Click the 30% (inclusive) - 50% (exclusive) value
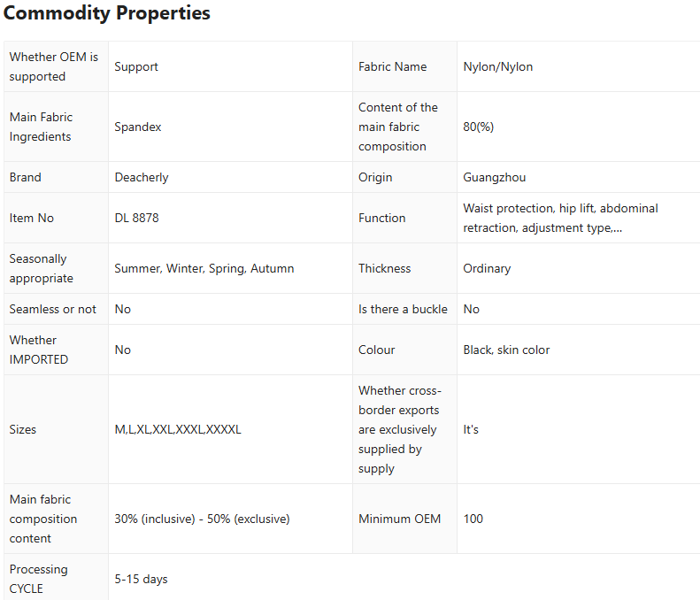The height and width of the screenshot is (600, 700). (202, 519)
